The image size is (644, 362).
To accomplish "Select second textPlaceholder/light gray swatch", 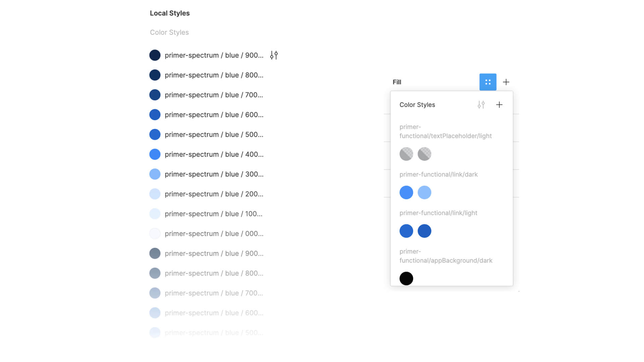I will (x=424, y=154).
